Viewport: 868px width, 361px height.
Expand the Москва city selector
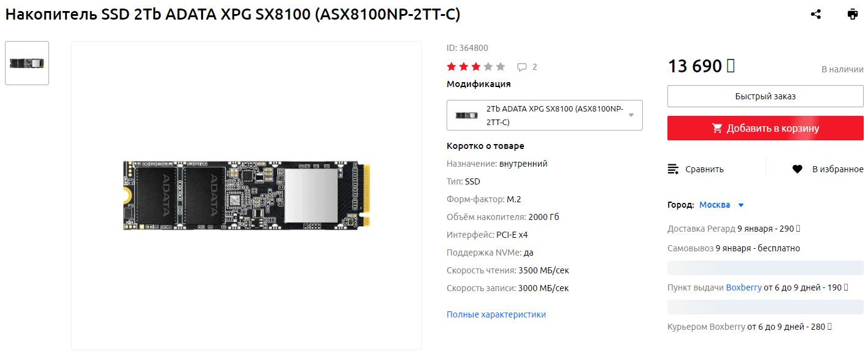[x=721, y=205]
